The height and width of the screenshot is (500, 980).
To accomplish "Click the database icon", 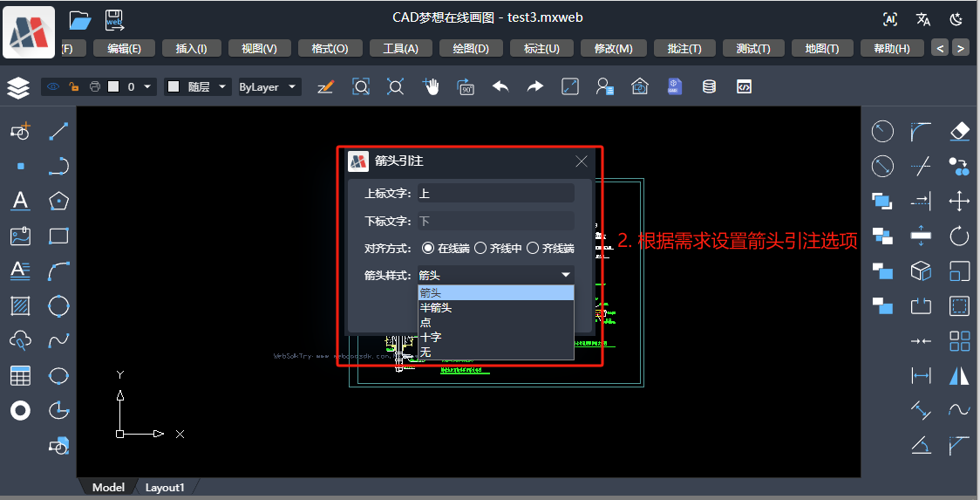I will point(709,86).
